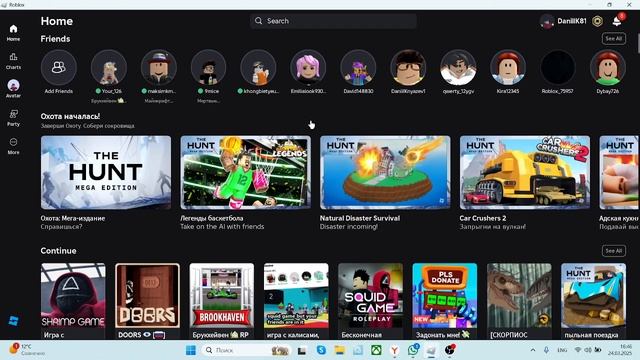
Task: Open friend khongbietyeu's avatar
Action: tap(258, 67)
